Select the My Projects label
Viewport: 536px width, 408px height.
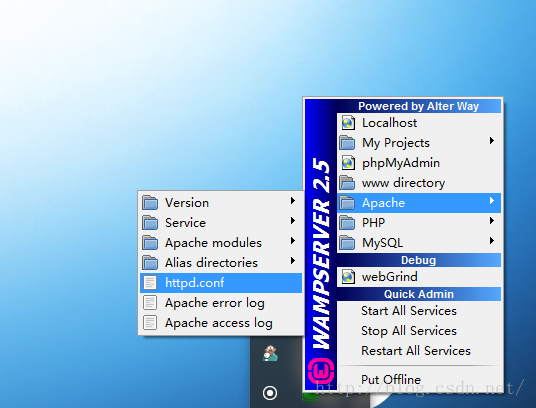click(x=396, y=143)
